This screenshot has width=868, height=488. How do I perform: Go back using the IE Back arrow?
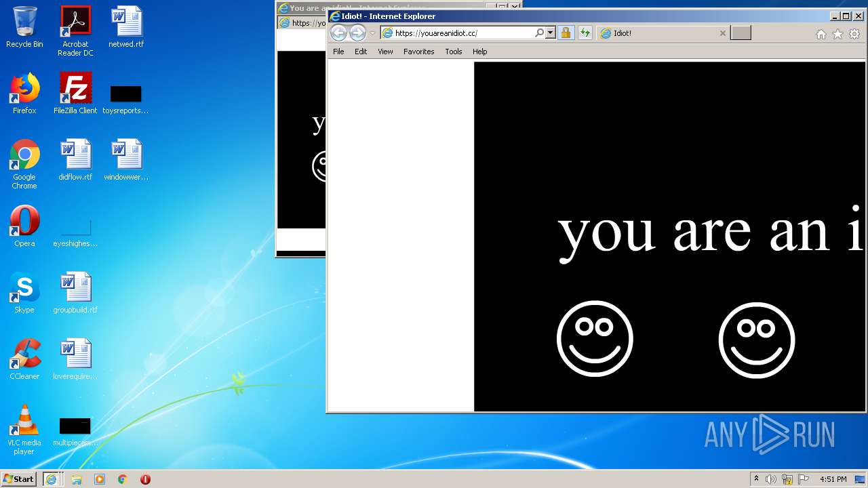(338, 33)
